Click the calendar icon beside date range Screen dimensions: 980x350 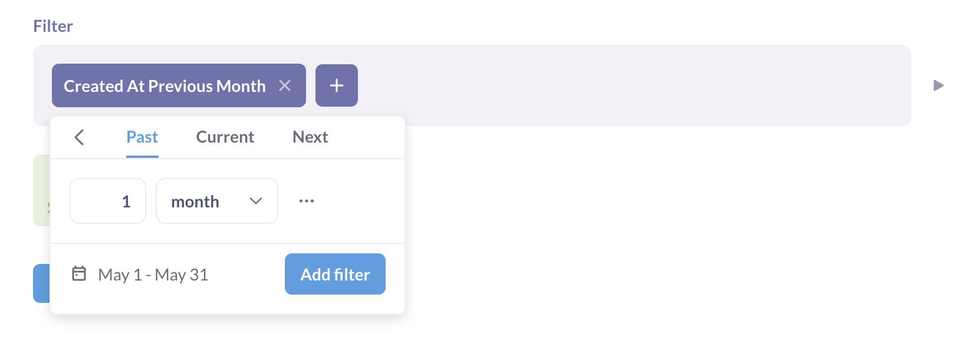tap(79, 274)
